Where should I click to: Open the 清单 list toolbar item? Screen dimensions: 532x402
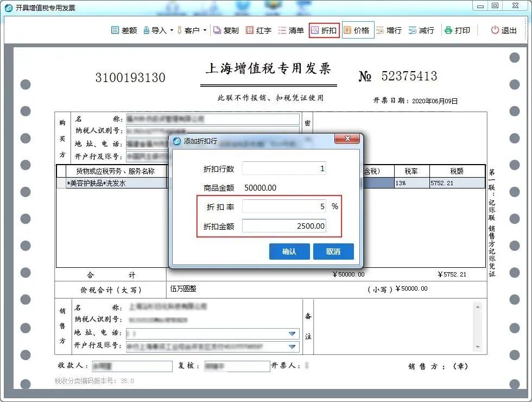[291, 30]
